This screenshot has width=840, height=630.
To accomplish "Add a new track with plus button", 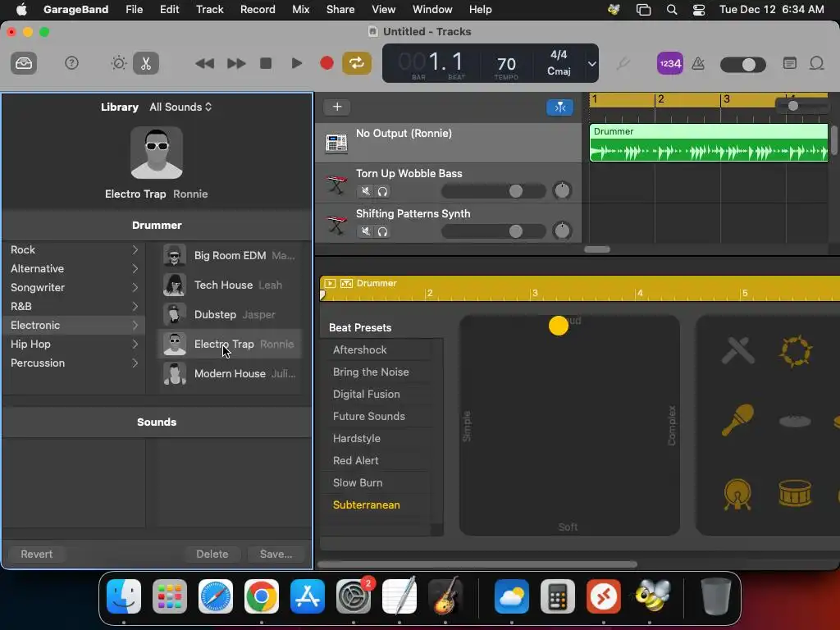I will pos(337,107).
